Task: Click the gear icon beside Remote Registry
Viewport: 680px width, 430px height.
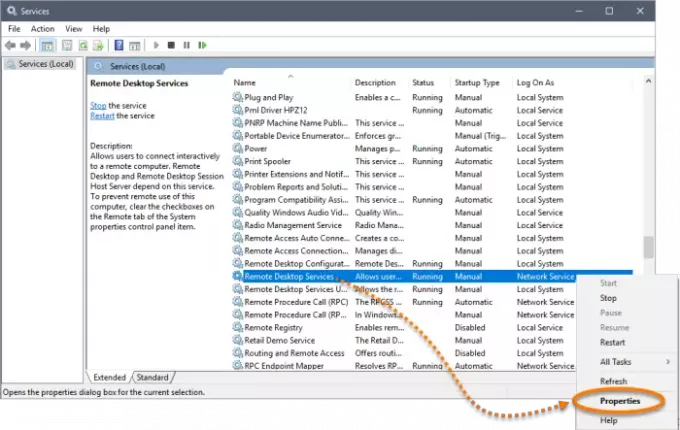Action: [x=238, y=327]
